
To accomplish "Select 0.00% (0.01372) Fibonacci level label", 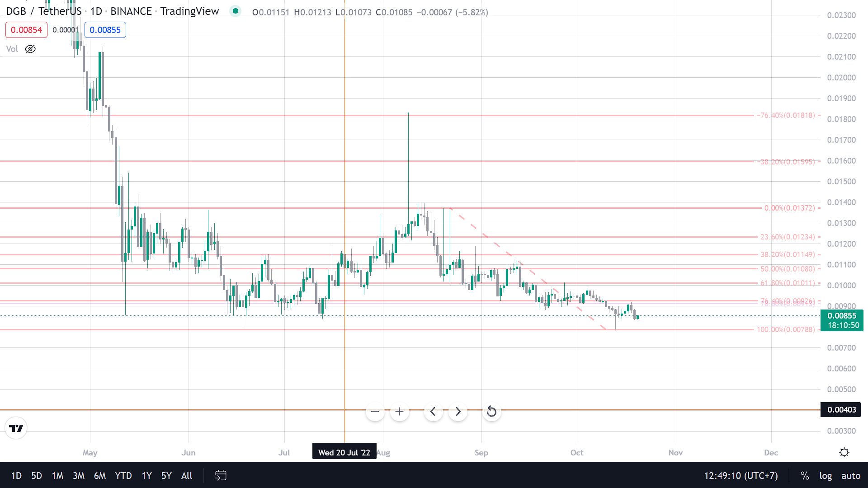I will 790,208.
